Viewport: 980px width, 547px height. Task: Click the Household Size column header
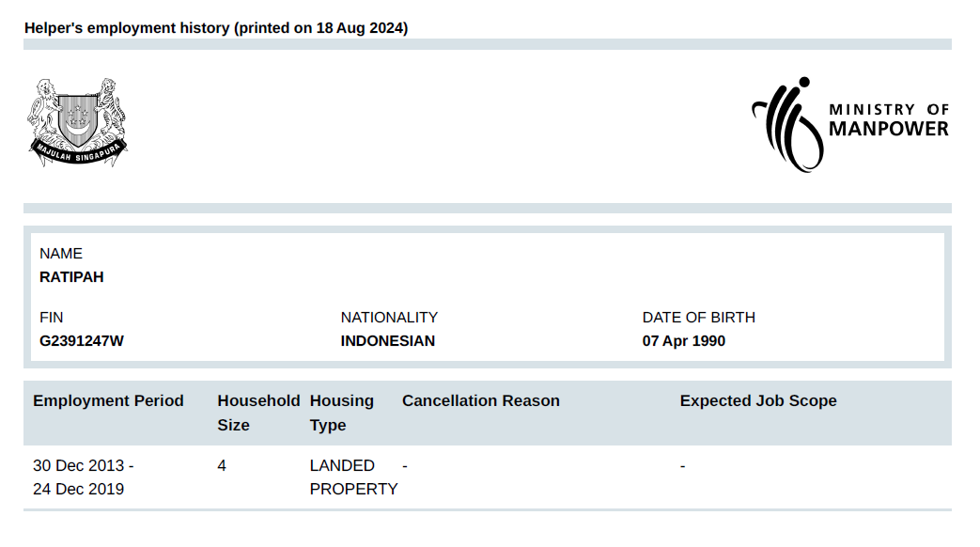(257, 413)
